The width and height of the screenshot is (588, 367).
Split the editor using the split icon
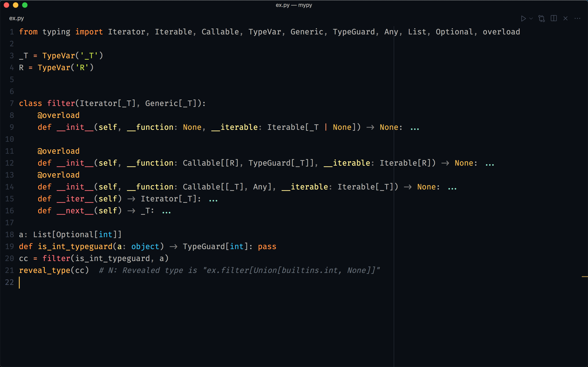click(554, 18)
